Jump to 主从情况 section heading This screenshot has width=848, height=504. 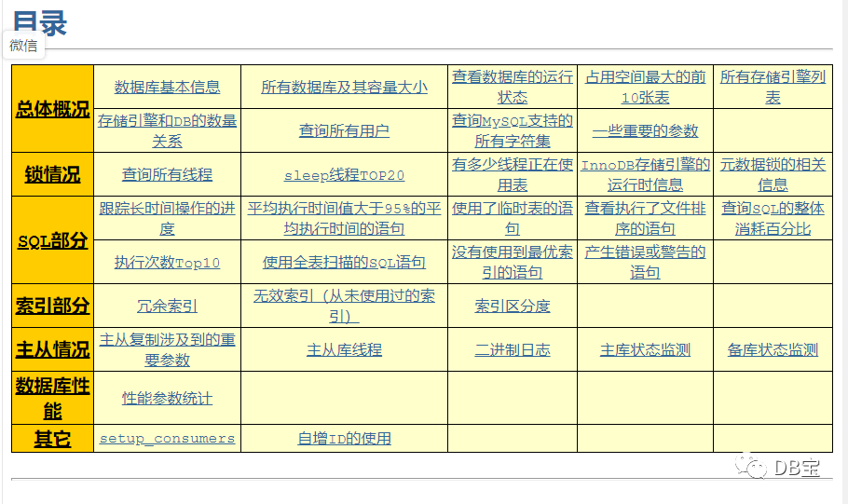(x=52, y=350)
